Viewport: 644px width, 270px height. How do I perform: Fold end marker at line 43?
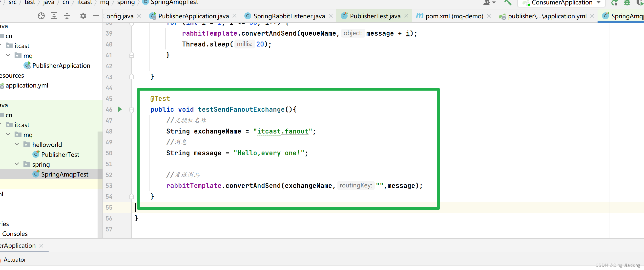[x=132, y=77]
